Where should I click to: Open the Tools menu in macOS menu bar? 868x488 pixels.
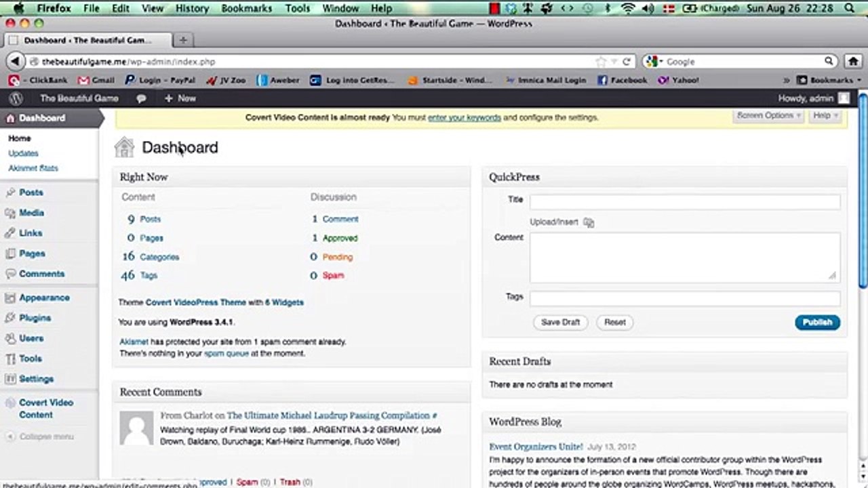297,8
